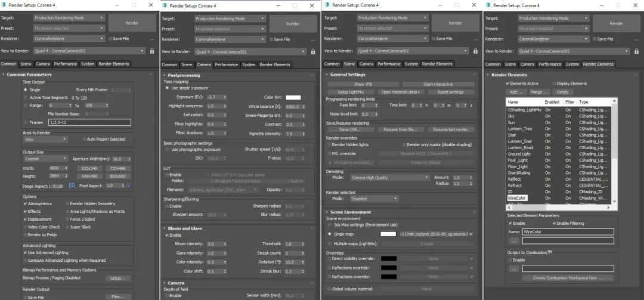The image size is (644, 300).
Task: Select the Frames radio button
Action: click(x=26, y=122)
